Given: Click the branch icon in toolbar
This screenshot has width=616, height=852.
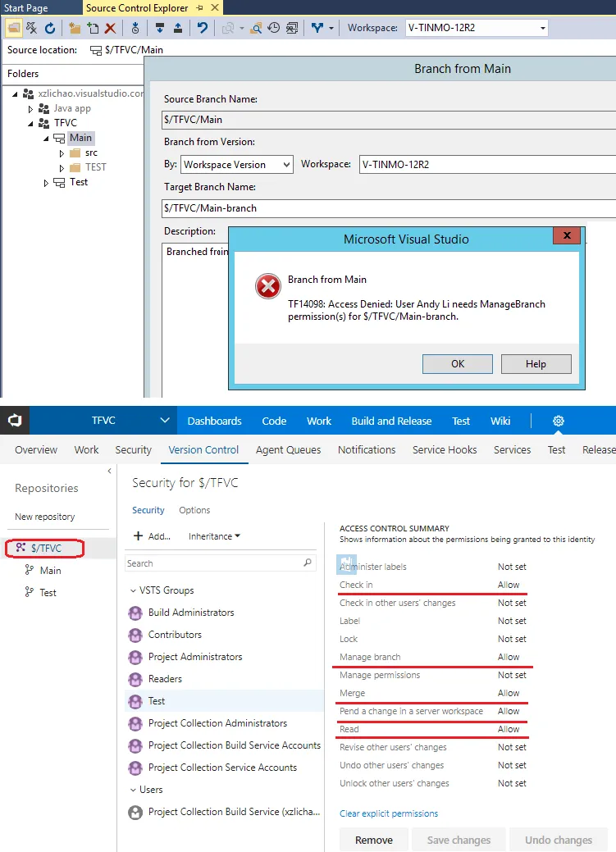Looking at the screenshot, I should (x=317, y=28).
